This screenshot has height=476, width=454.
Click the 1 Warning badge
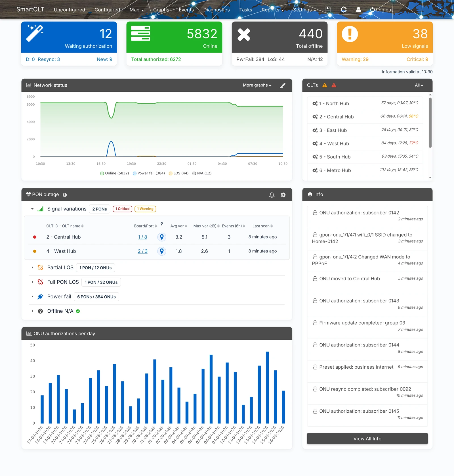pos(145,209)
